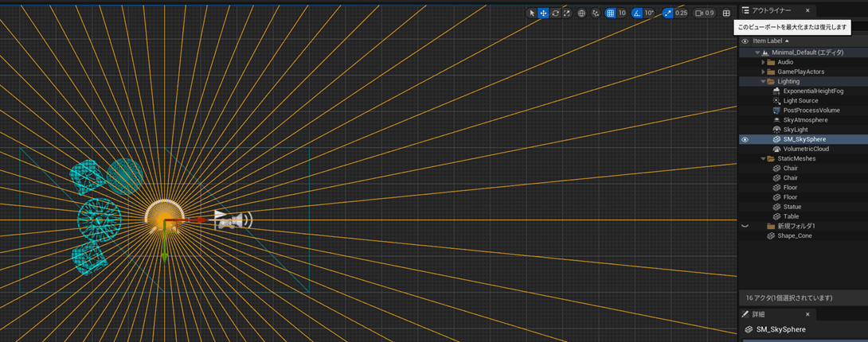
Task: Collapse the Minimal_Default level tree
Action: 757,52
